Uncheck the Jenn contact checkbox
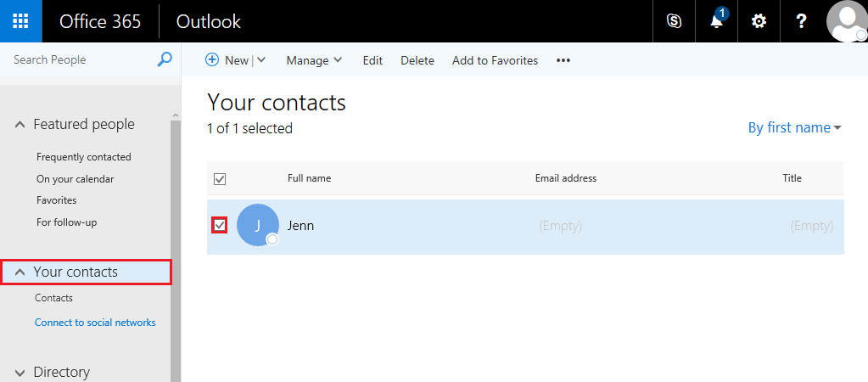The image size is (868, 382). (x=220, y=225)
